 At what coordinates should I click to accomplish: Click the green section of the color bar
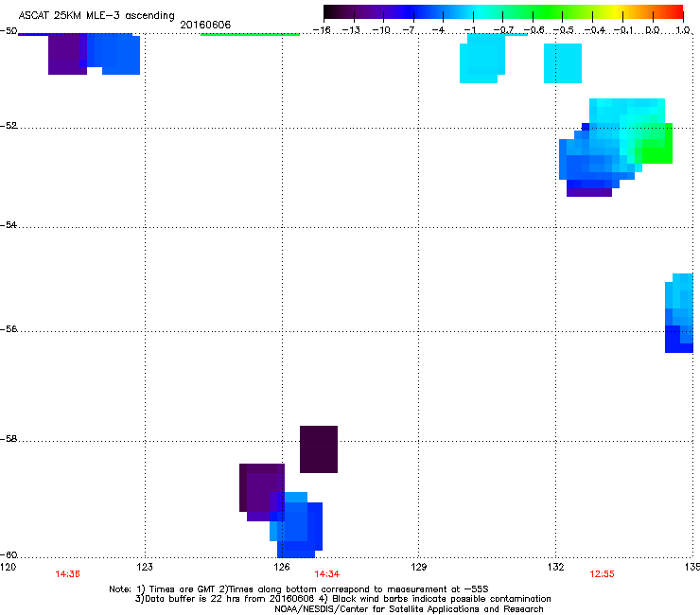click(x=549, y=12)
